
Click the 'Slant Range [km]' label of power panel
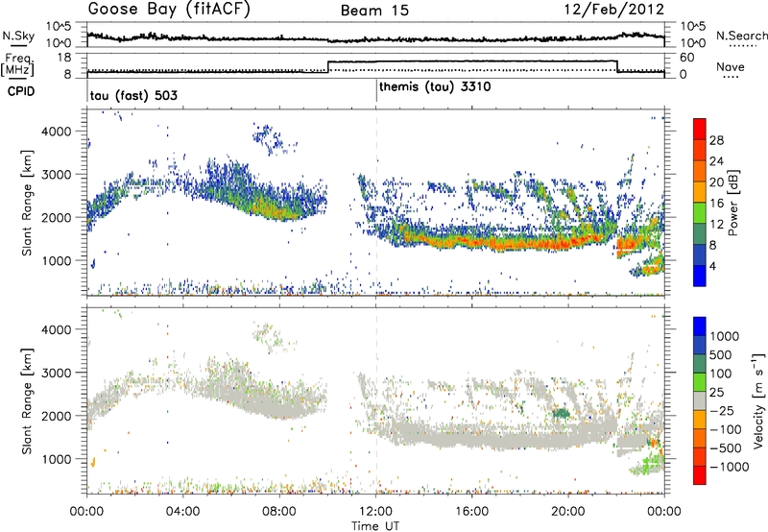tap(27, 203)
